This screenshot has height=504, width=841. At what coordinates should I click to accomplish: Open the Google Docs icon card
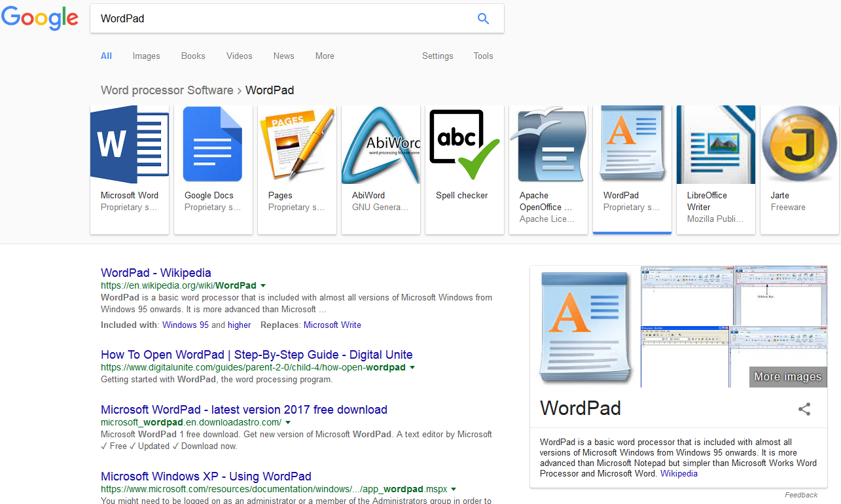pyautogui.click(x=213, y=145)
